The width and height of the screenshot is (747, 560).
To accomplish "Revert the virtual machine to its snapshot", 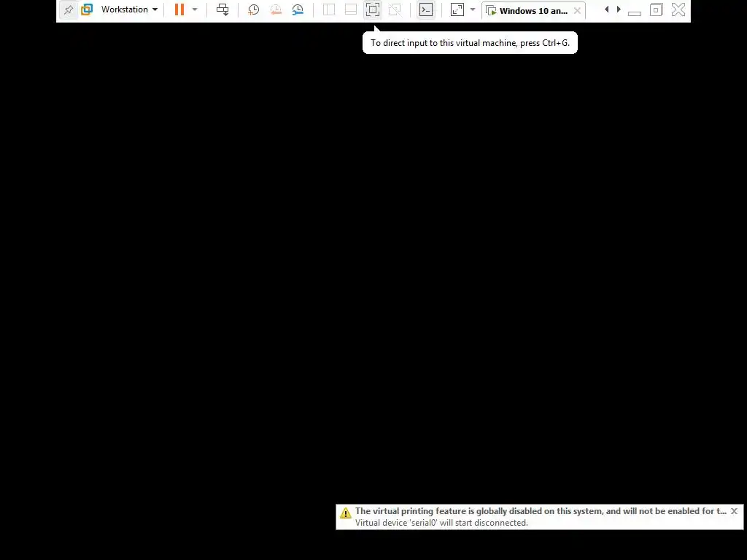I will [276, 9].
